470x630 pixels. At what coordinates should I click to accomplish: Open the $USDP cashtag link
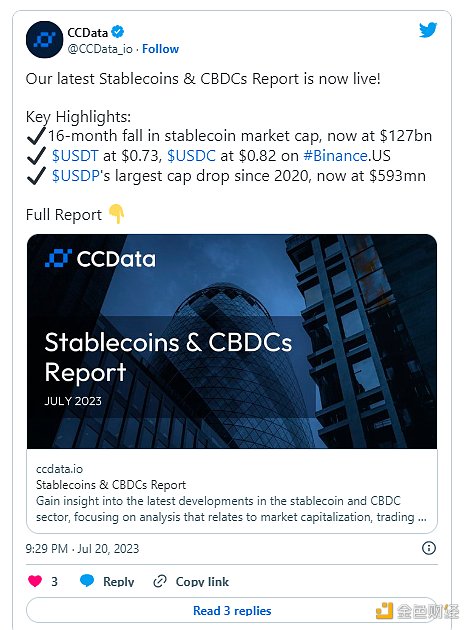(76, 176)
